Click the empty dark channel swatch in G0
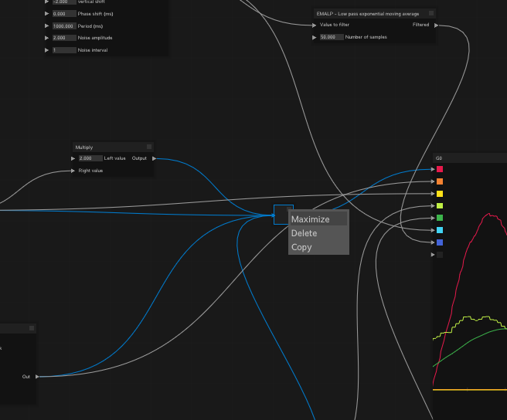 [x=440, y=255]
